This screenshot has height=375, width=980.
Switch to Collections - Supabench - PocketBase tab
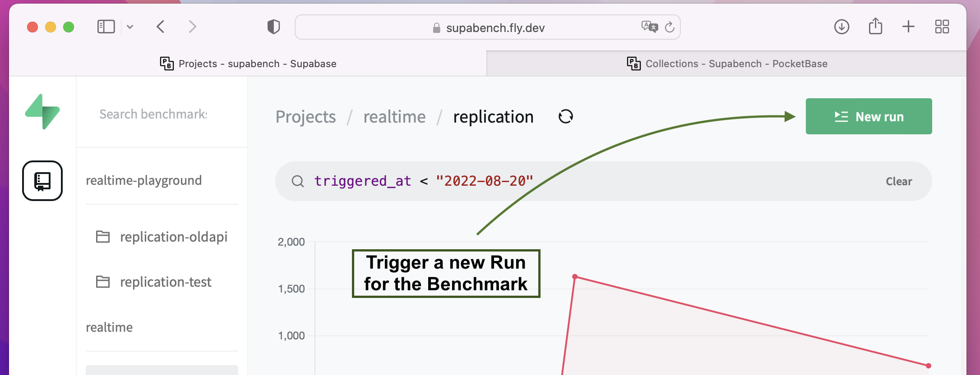(726, 64)
